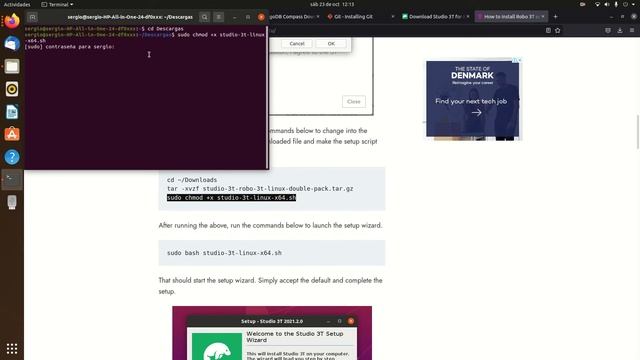Viewport: 640px width, 360px height.
Task: Open Firefox from the Ubuntu dock
Action: (x=12, y=21)
